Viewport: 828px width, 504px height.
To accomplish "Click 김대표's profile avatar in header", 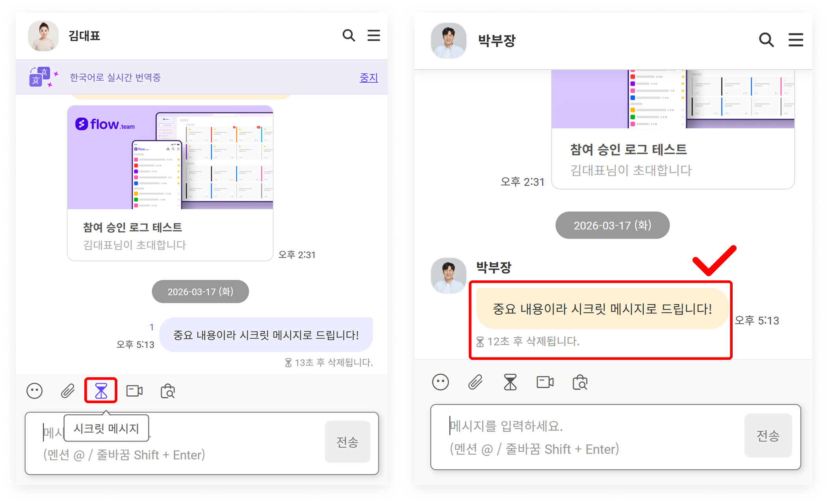I will [x=43, y=36].
